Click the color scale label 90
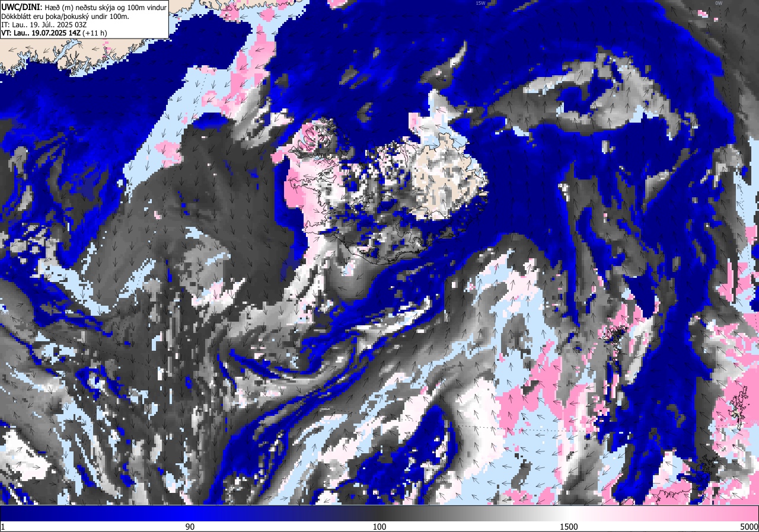Viewport: 759px width, 532px height. point(190,527)
